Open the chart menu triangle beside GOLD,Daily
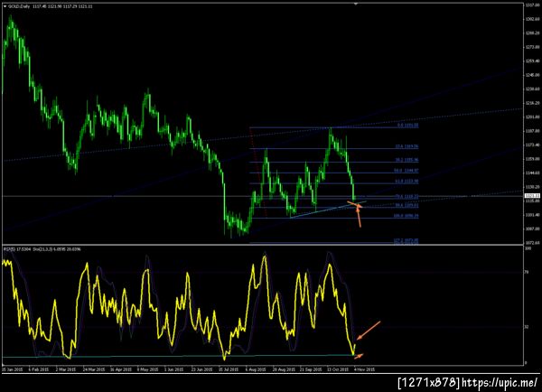542x392 pixels. (x=5, y=6)
